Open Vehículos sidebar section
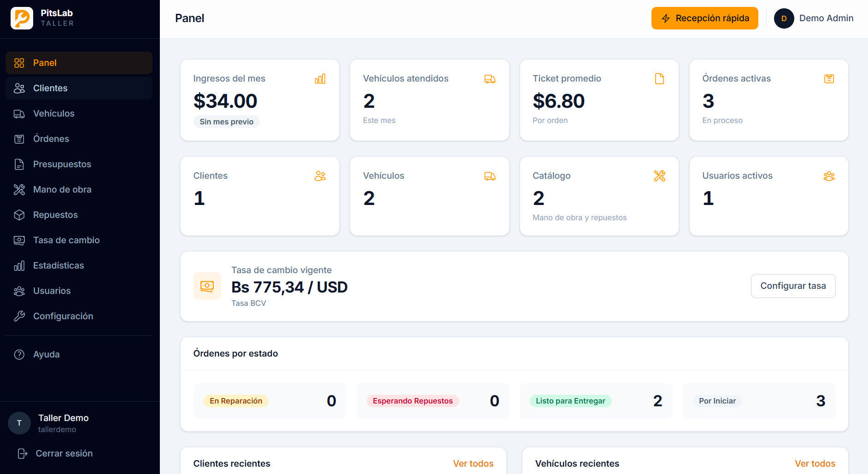Viewport: 868px width, 474px height. [79, 113]
